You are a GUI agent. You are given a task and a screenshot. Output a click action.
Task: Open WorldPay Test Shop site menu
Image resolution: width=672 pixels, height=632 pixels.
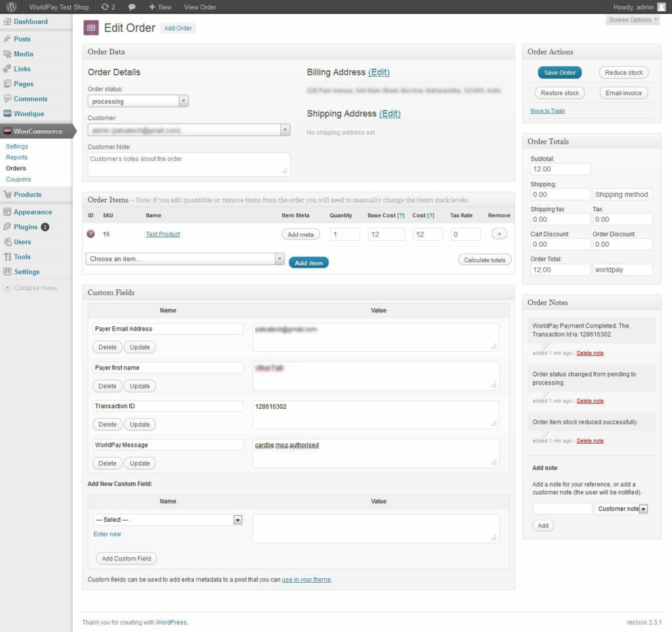58,7
